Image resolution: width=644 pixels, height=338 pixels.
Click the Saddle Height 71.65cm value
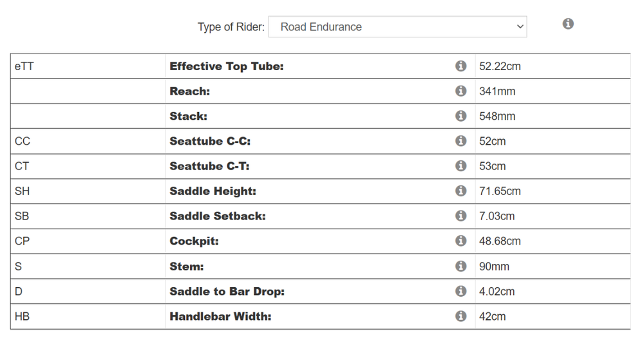(500, 191)
